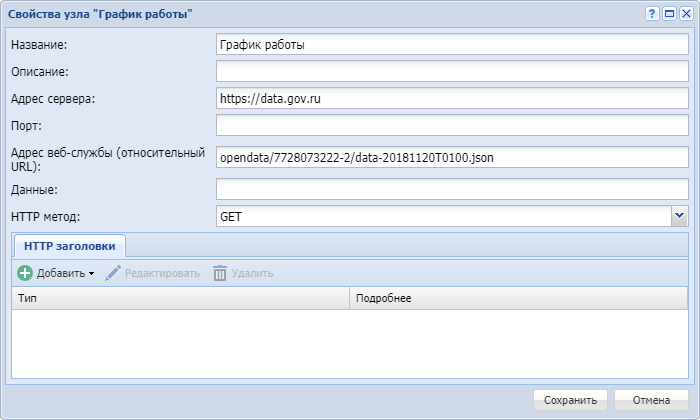Click inside the Данные field
The height and width of the screenshot is (420, 700).
451,189
